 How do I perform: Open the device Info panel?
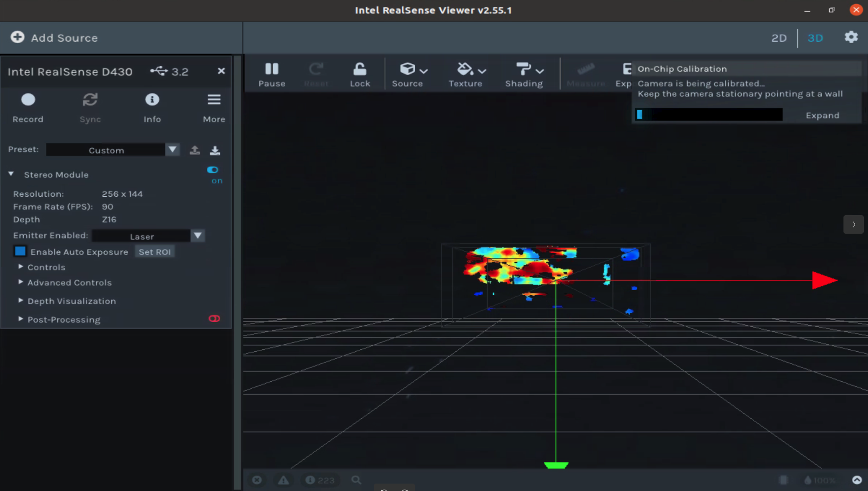pyautogui.click(x=152, y=108)
